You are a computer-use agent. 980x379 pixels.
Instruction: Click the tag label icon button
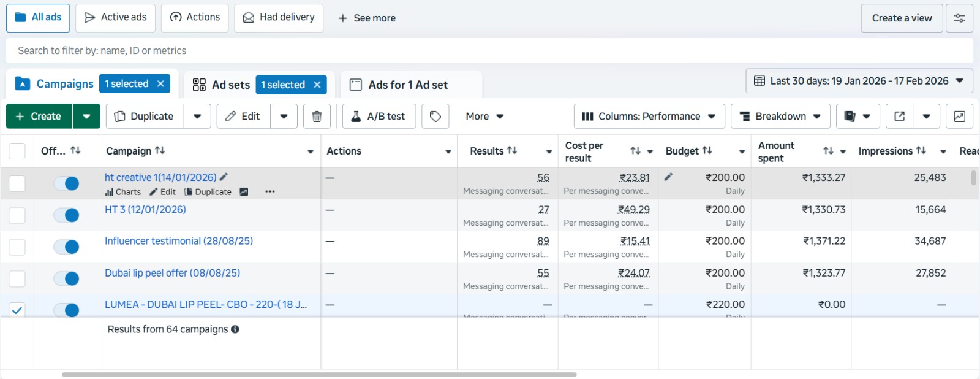[x=435, y=117]
